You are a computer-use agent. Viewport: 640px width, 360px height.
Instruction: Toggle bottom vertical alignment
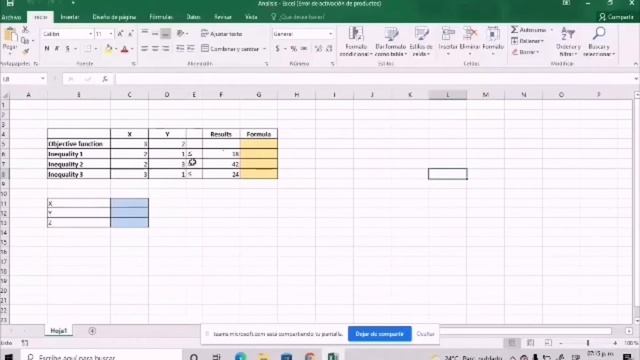point(165,33)
